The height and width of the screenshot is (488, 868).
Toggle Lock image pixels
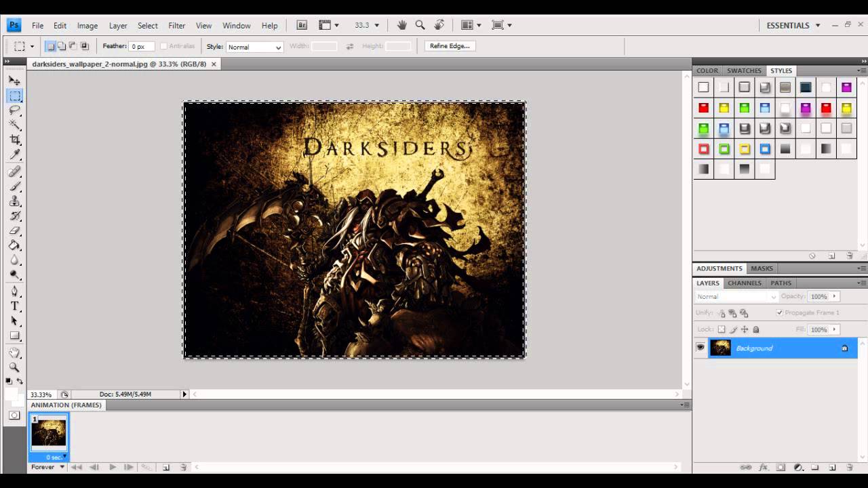coord(733,329)
